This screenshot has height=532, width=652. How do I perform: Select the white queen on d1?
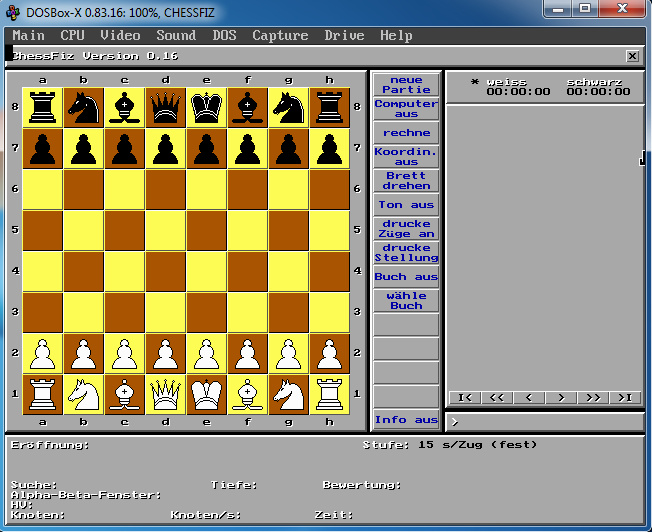tap(165, 394)
